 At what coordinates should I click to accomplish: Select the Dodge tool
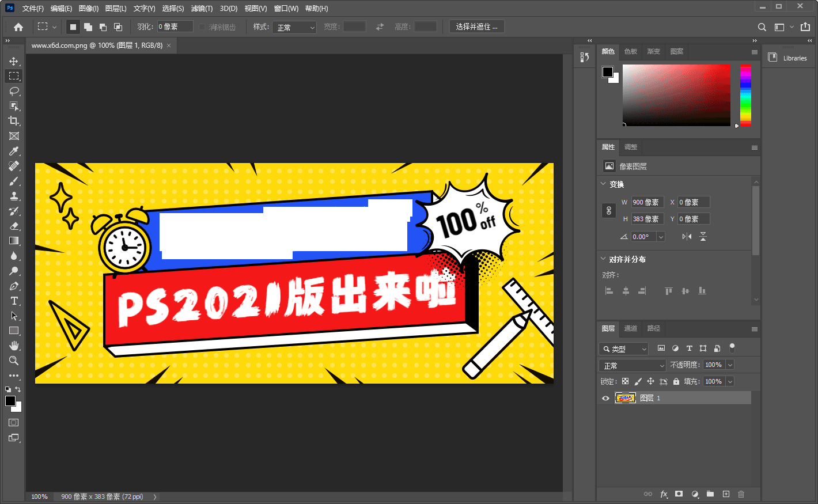(x=14, y=271)
